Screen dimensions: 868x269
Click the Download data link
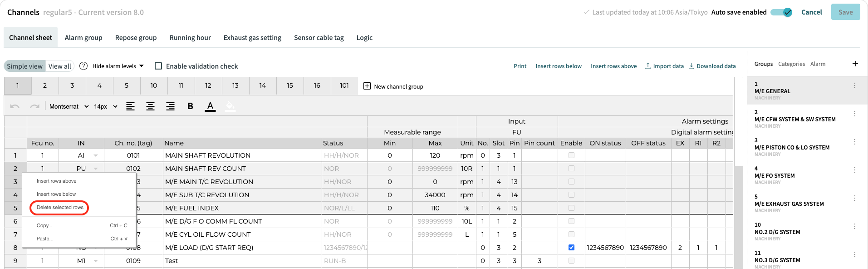(712, 66)
